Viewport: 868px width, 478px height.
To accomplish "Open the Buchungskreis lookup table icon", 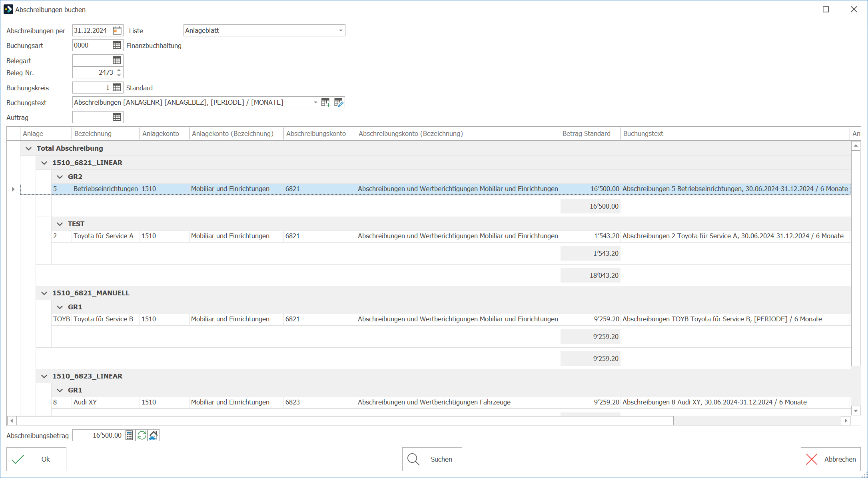I will click(x=117, y=88).
